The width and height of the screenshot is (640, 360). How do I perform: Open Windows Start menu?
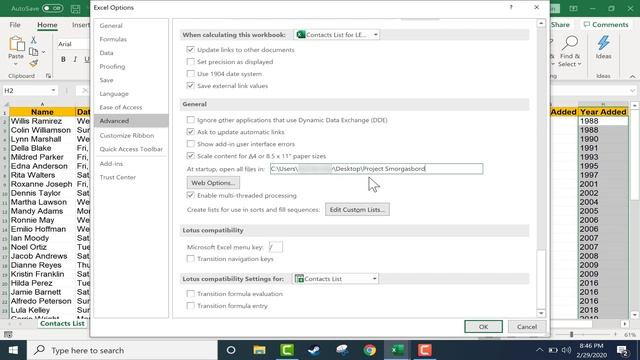(x=13, y=350)
